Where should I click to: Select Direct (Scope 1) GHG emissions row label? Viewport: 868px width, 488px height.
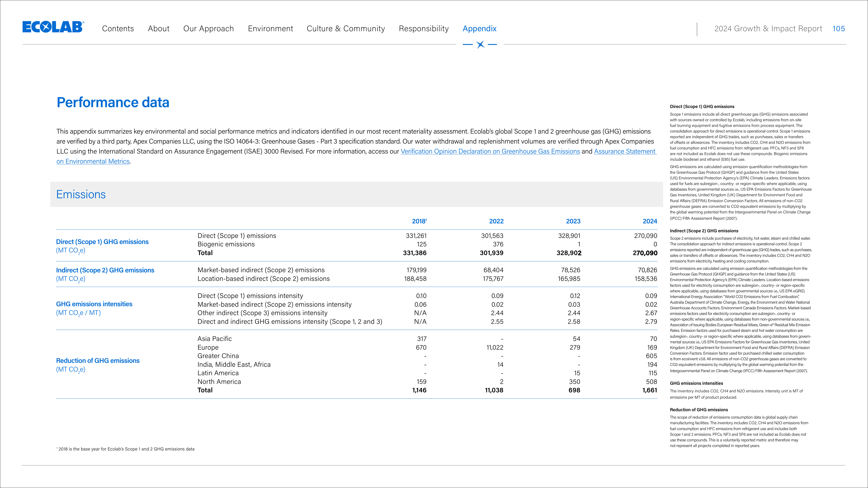click(102, 242)
